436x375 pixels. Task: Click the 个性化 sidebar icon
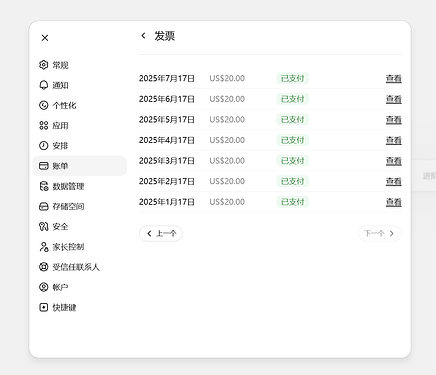point(44,105)
